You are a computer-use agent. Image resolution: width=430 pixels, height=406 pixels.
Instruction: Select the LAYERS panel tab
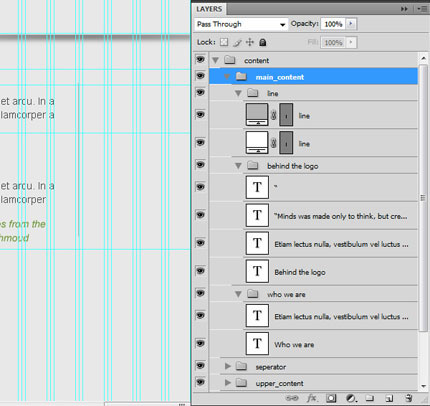coord(209,9)
